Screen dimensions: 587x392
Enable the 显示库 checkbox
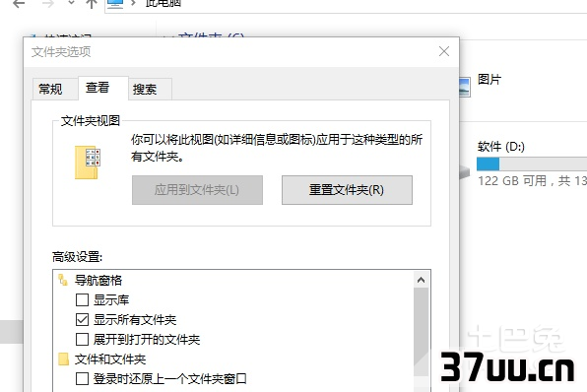pyautogui.click(x=82, y=299)
